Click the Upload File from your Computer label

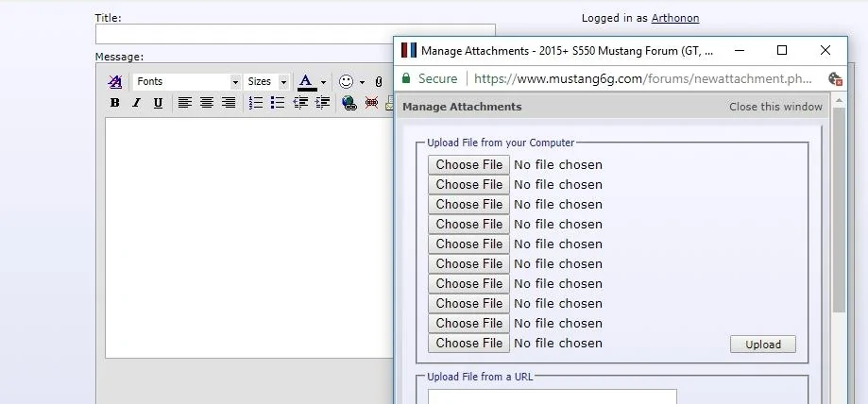pyautogui.click(x=501, y=143)
